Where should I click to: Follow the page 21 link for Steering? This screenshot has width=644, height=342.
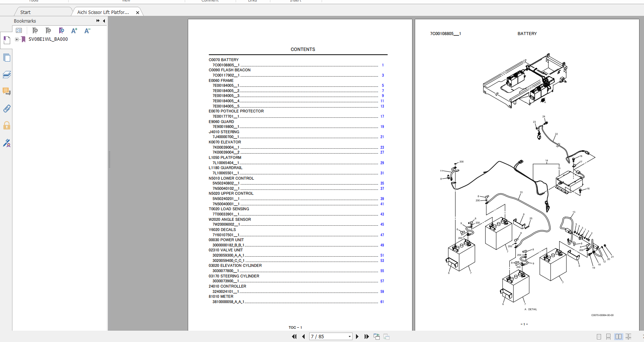382,137
